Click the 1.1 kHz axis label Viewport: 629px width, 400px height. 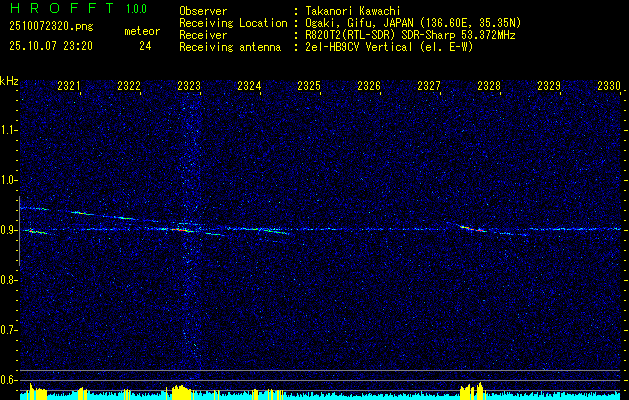9,130
